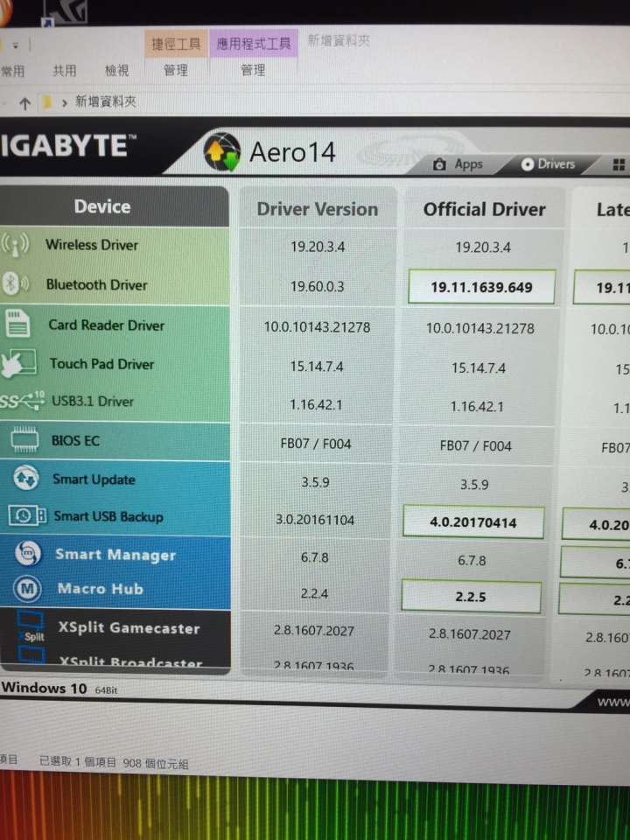Switch to the Drivers tab

(548, 164)
